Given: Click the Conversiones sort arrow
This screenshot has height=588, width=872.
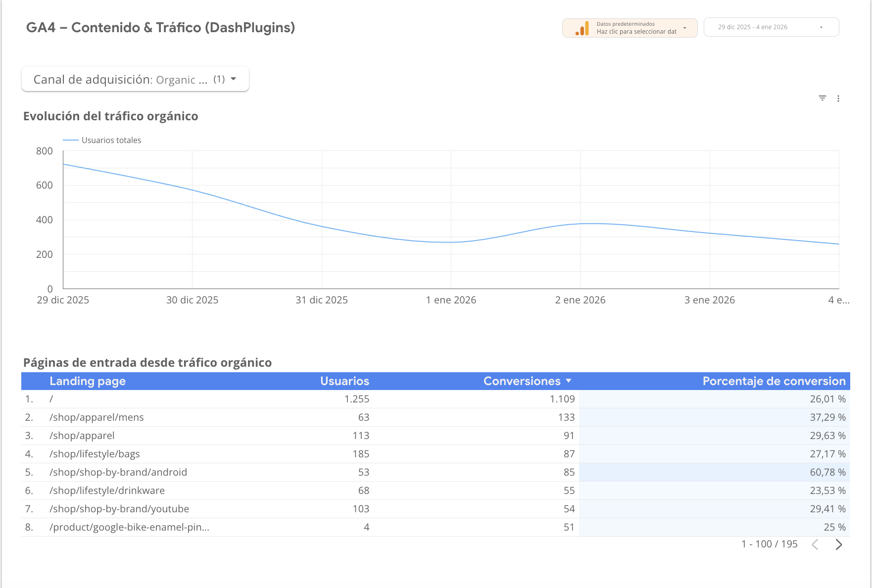Looking at the screenshot, I should coord(569,381).
